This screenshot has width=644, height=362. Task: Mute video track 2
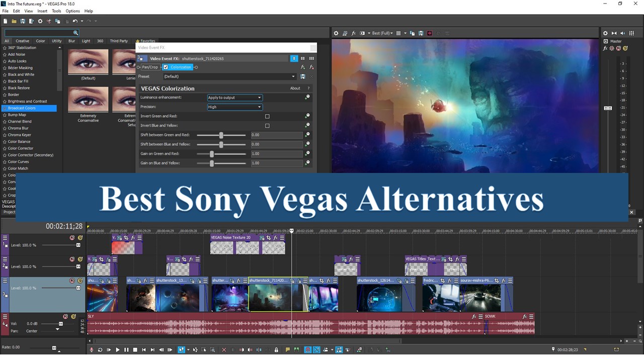[72, 259]
